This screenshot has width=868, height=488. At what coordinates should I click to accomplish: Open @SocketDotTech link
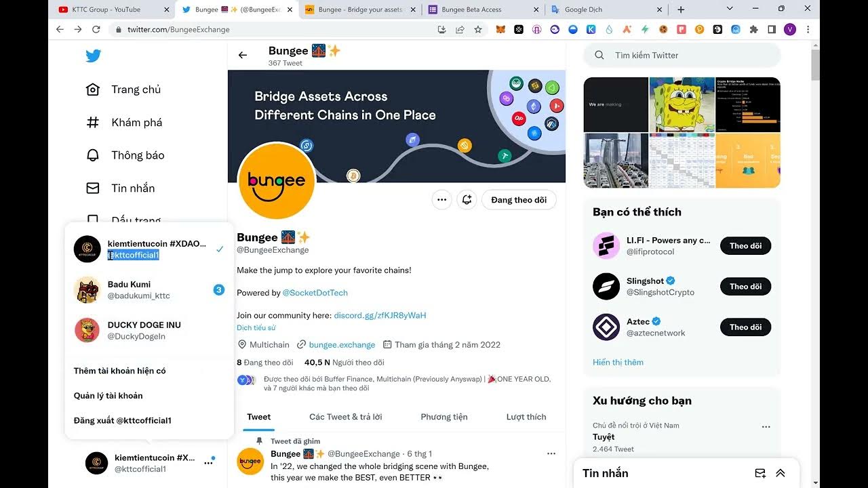click(315, 293)
